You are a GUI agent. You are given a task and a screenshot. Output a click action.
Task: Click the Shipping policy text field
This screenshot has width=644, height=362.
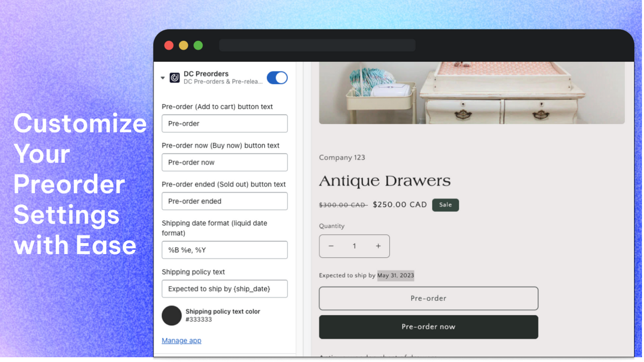coord(224,289)
